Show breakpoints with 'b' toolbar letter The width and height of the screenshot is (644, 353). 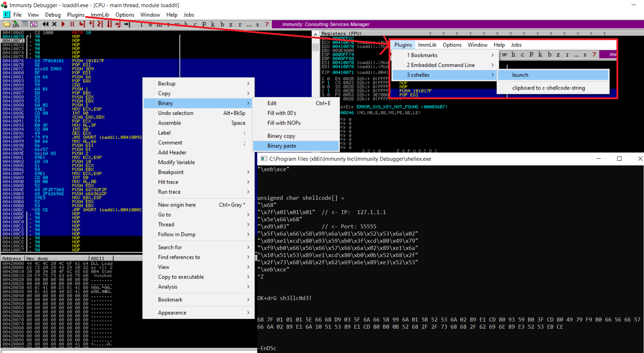point(222,24)
